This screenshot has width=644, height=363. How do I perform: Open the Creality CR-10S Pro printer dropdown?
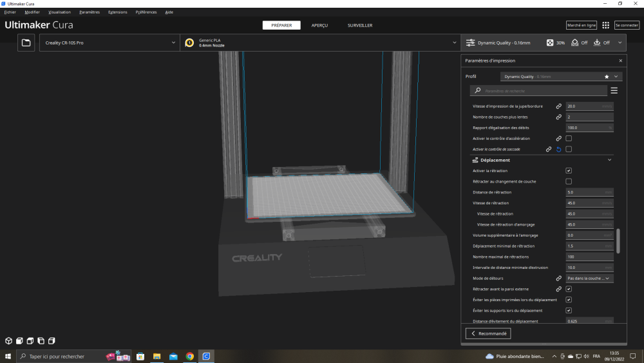tap(109, 43)
